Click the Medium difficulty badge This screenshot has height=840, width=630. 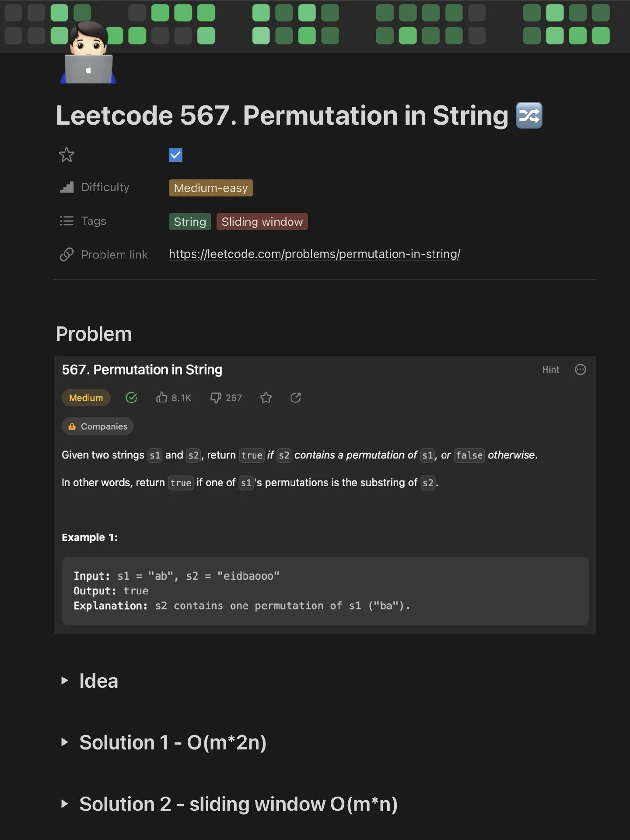click(x=86, y=398)
